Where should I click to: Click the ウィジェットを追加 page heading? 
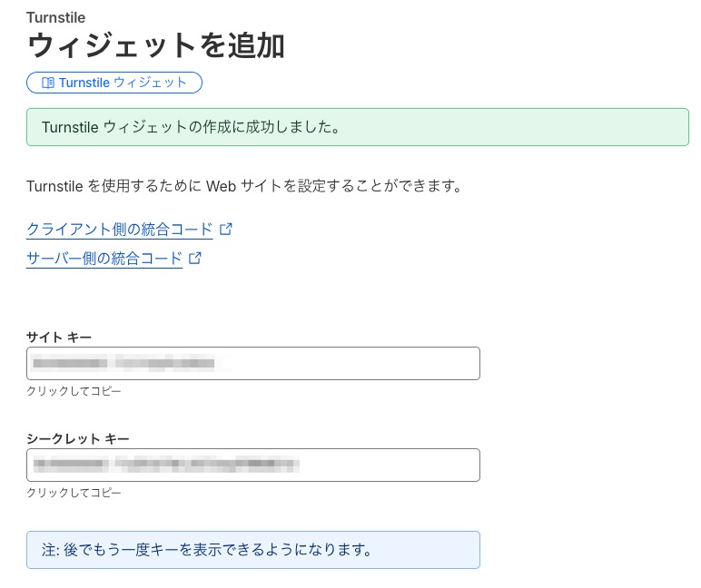[156, 45]
